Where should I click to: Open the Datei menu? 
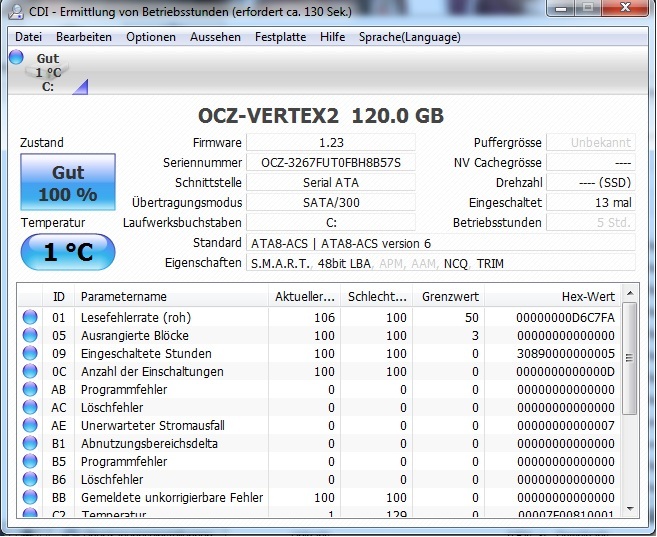(x=28, y=37)
